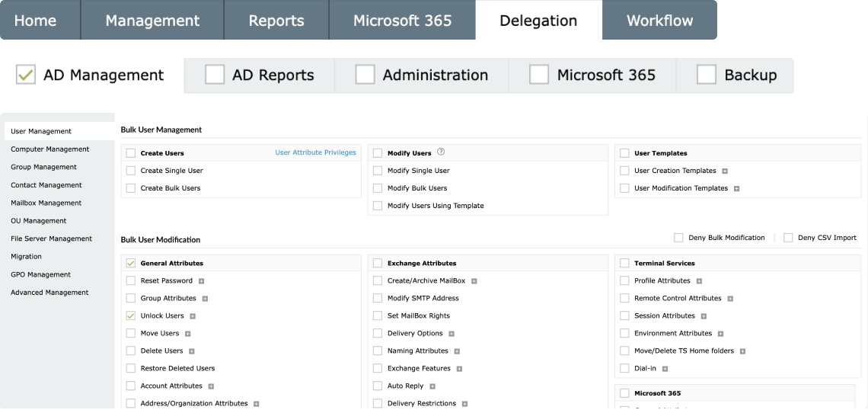
Task: Click plus icon beside Create/Archive MailBox
Action: 474,281
